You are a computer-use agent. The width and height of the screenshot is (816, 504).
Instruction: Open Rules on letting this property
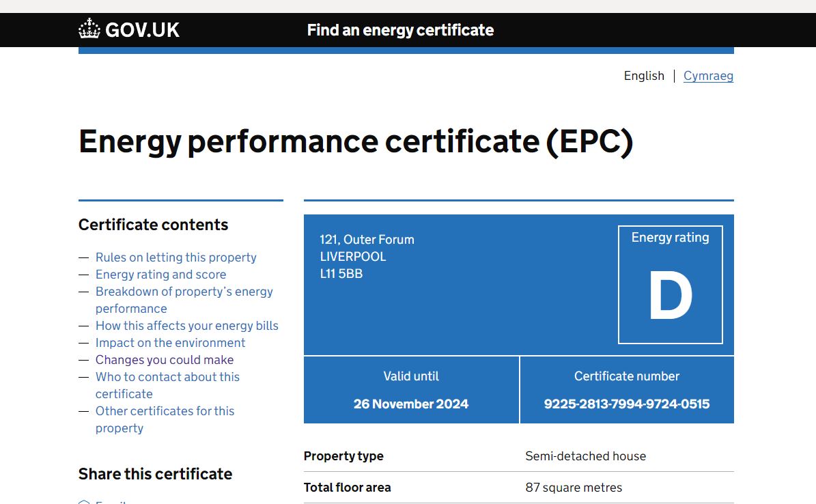[x=175, y=257]
